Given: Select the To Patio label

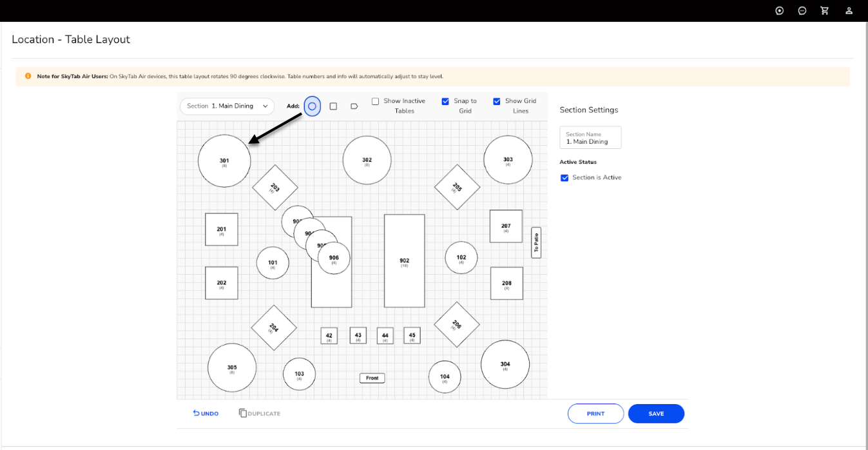Looking at the screenshot, I should pyautogui.click(x=535, y=242).
